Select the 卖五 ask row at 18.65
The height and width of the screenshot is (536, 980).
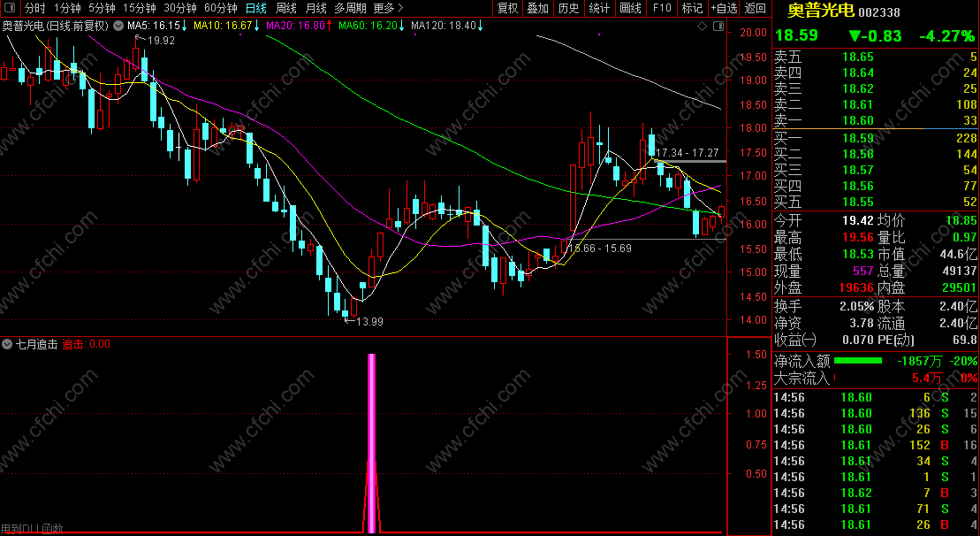[876, 57]
